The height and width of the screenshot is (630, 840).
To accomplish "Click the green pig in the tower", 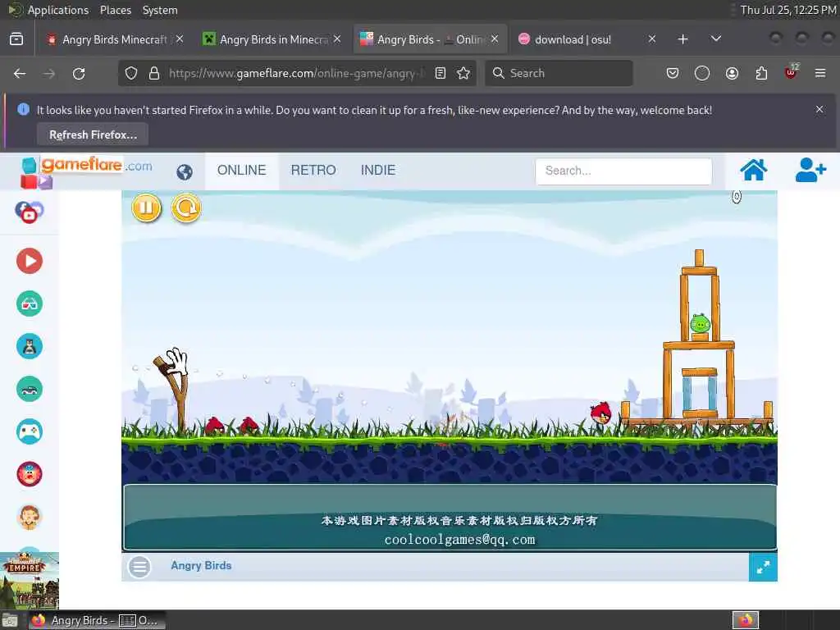I will 701,323.
